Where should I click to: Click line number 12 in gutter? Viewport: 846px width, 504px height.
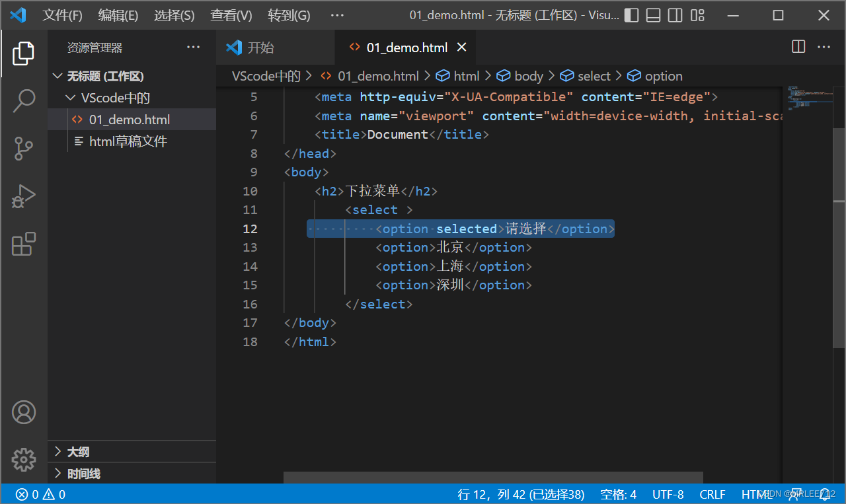pos(250,229)
